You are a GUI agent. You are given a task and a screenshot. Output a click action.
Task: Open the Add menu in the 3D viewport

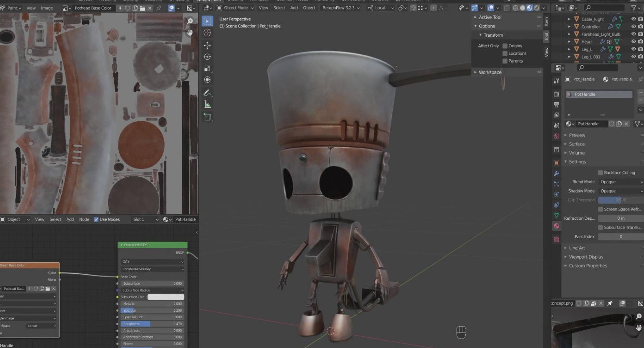[x=294, y=8]
